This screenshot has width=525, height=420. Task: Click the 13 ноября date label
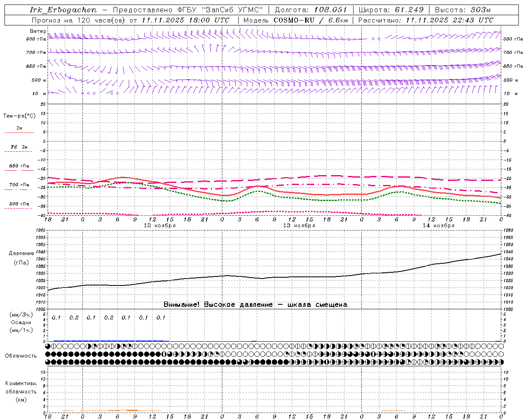[x=299, y=226]
